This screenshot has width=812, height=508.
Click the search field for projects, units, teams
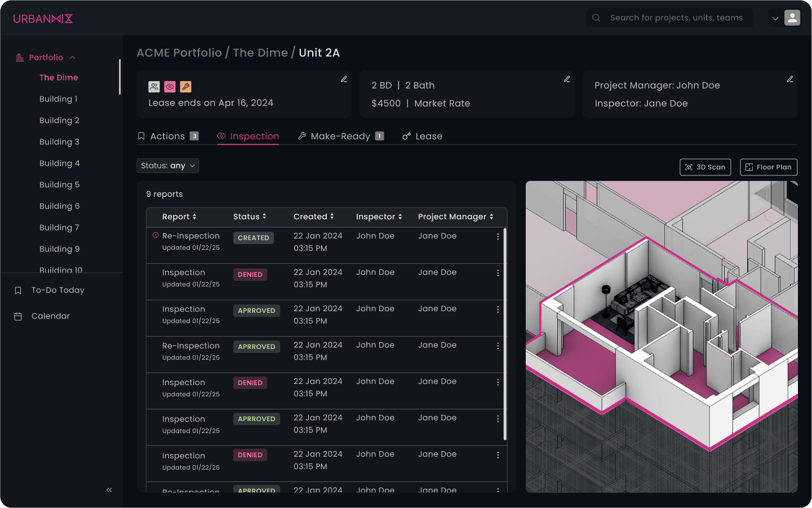point(669,18)
